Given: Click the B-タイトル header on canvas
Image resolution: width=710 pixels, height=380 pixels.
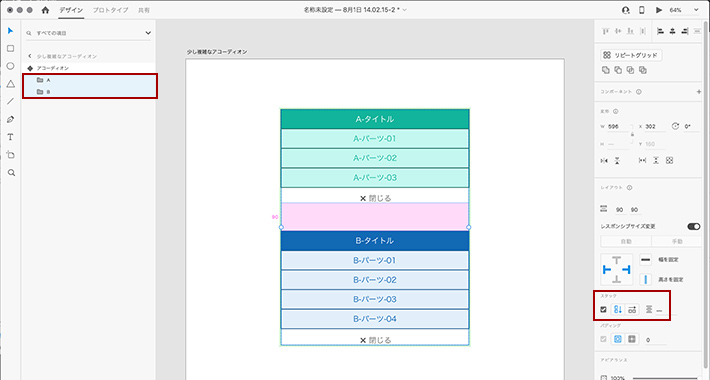Looking at the screenshot, I should click(375, 241).
